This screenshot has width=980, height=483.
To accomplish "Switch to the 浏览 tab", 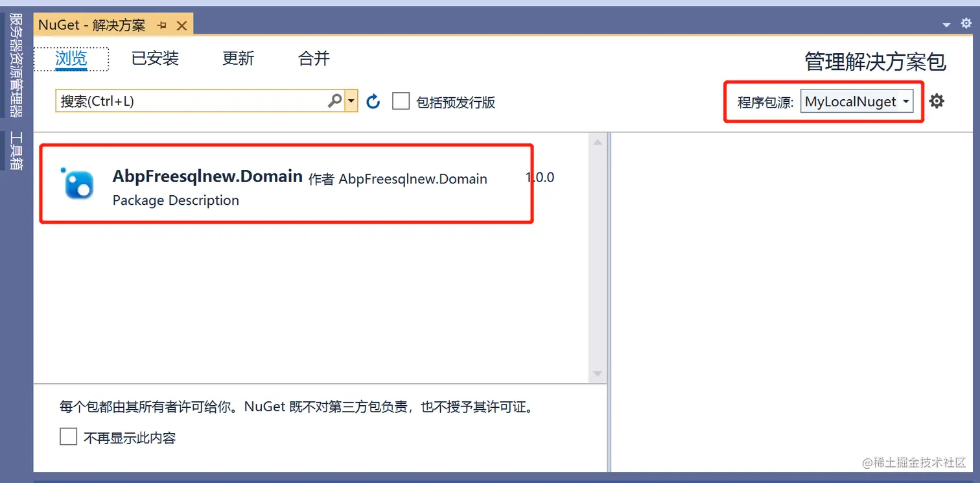I will (x=71, y=58).
